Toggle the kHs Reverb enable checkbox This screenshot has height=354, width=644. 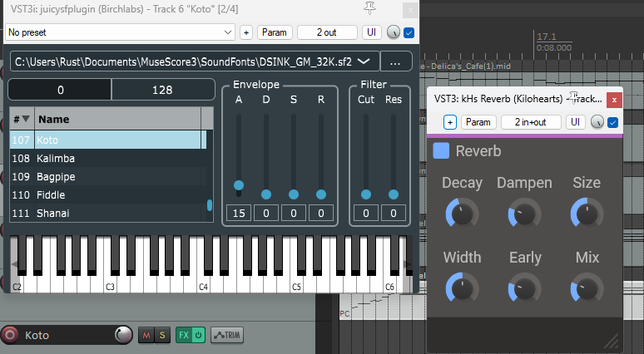[x=613, y=122]
